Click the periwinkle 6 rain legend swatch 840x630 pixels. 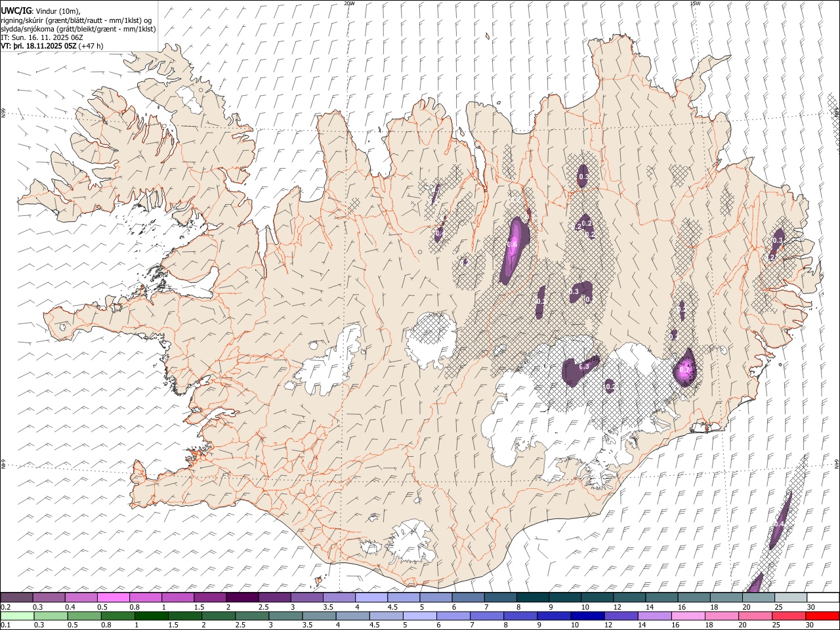click(x=453, y=616)
